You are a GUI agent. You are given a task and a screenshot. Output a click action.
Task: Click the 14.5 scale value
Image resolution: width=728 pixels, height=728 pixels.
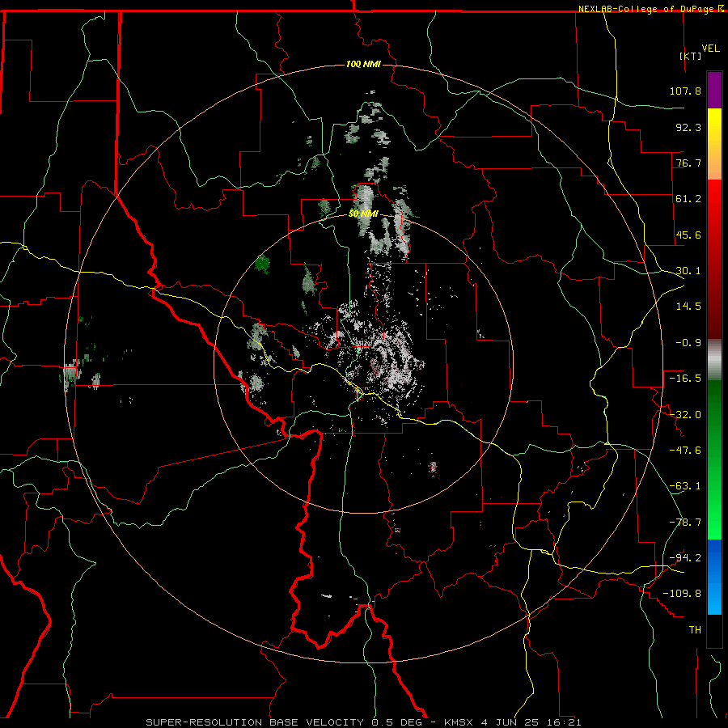pyautogui.click(x=688, y=307)
